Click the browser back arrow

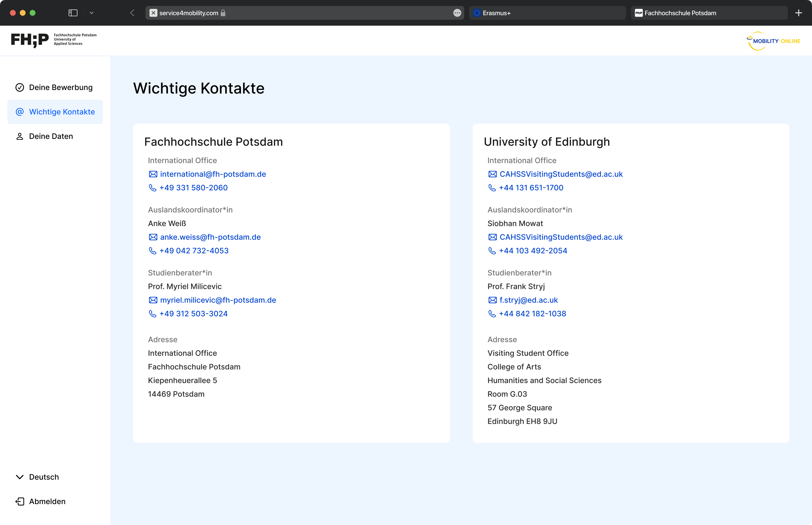click(132, 13)
